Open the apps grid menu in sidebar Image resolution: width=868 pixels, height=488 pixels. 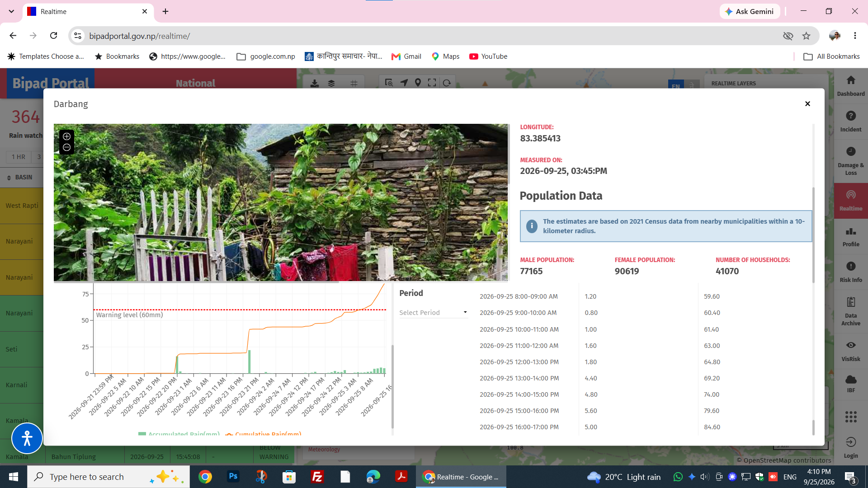851,417
